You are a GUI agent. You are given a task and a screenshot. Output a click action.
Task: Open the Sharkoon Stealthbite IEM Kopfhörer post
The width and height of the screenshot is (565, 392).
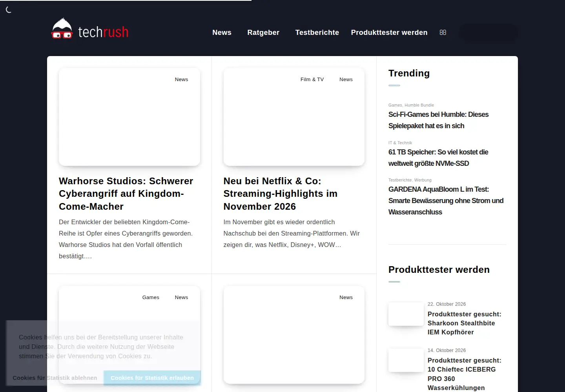click(465, 323)
